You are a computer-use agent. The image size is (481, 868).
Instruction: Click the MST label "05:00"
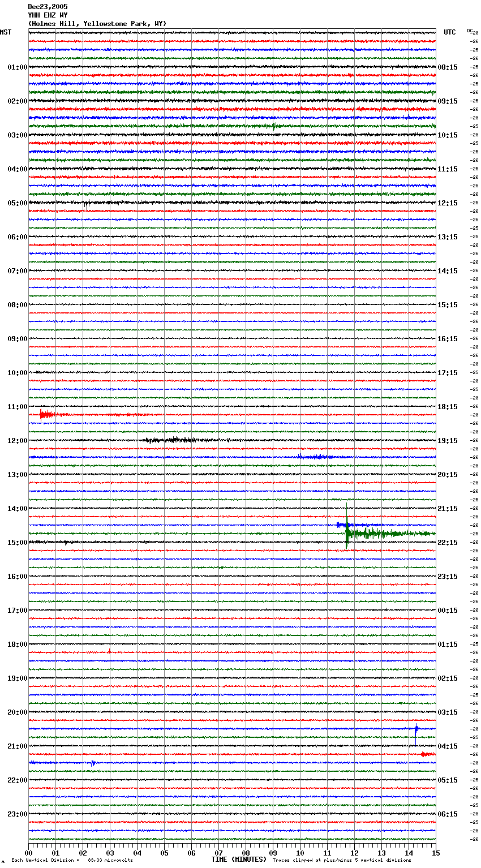point(18,203)
